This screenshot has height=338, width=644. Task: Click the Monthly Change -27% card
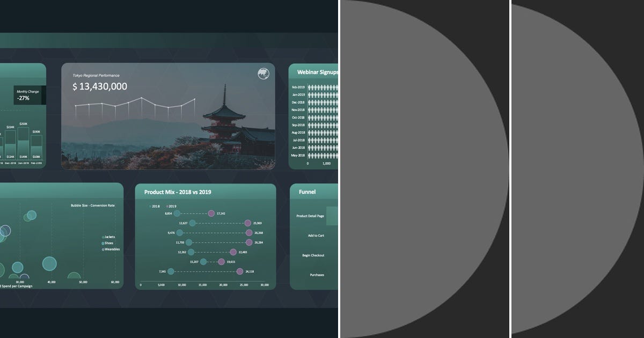(x=30, y=95)
